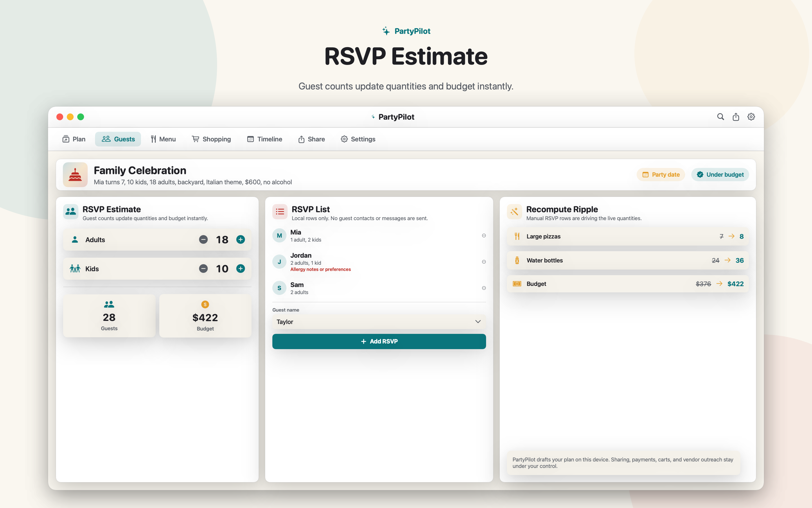Click the group icon above 28 Guests

(109, 305)
